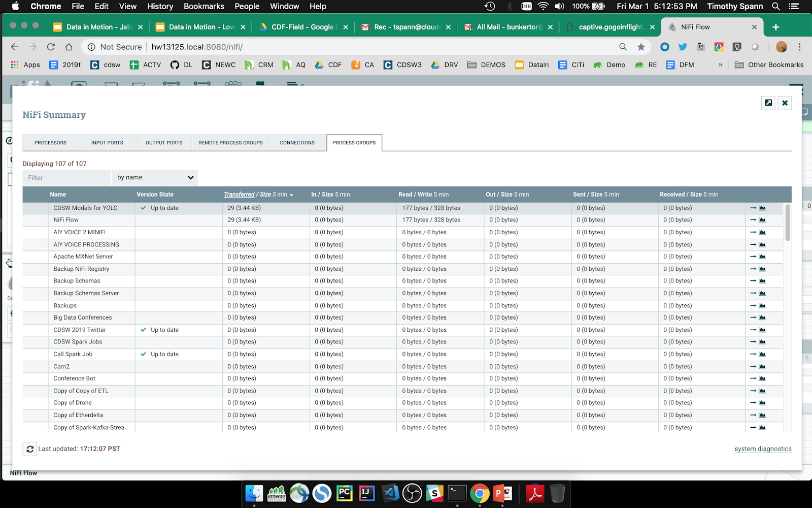
Task: Open the CDSW3 bookmark
Action: (x=403, y=65)
